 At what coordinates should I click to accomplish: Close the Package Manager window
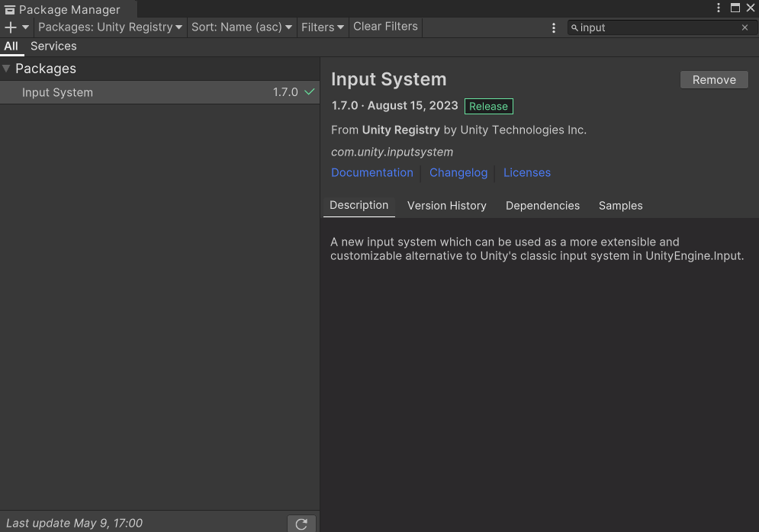tap(751, 8)
